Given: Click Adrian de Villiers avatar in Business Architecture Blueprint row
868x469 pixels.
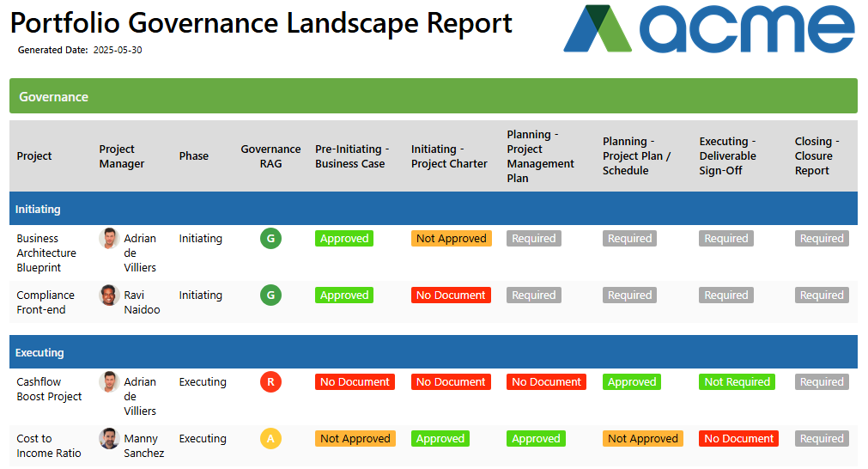Looking at the screenshot, I should [x=109, y=239].
